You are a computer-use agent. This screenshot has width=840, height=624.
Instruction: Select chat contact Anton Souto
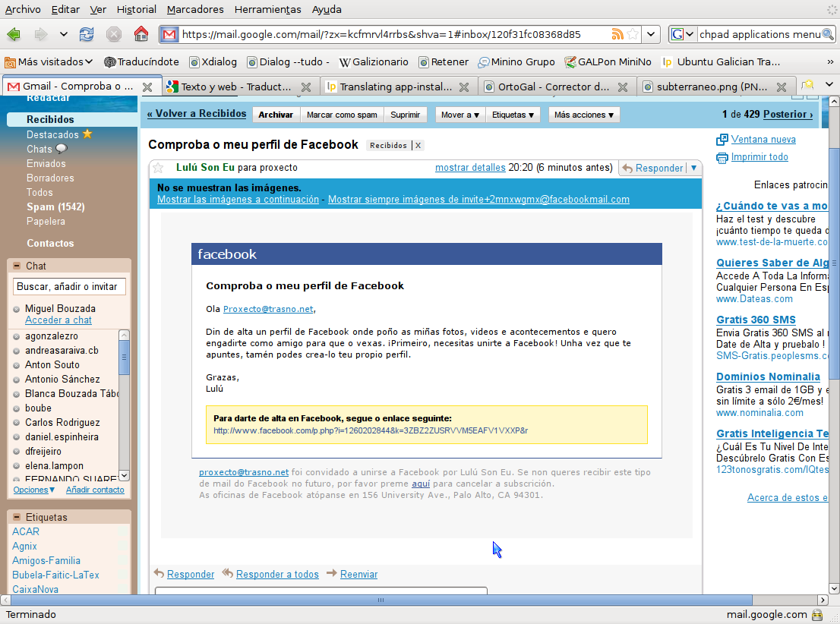pos(52,364)
